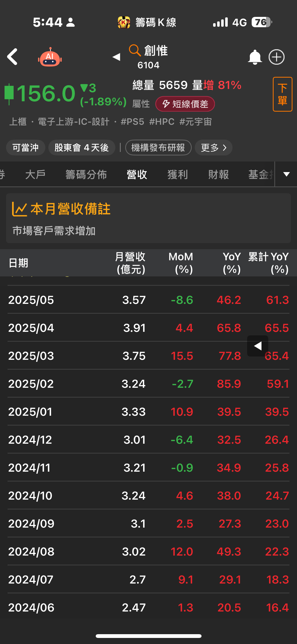This screenshot has height=644, width=297.
Task: Select the 2024/10 row date
Action: (x=30, y=496)
